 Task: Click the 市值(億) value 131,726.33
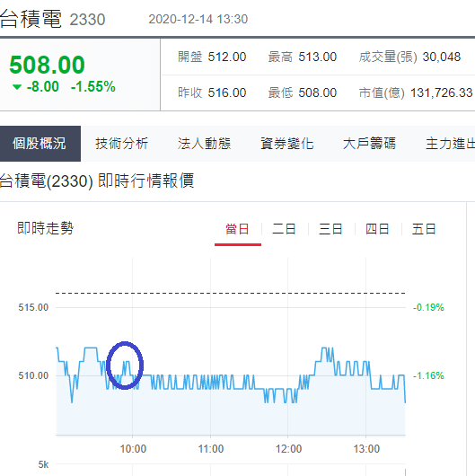click(442, 93)
